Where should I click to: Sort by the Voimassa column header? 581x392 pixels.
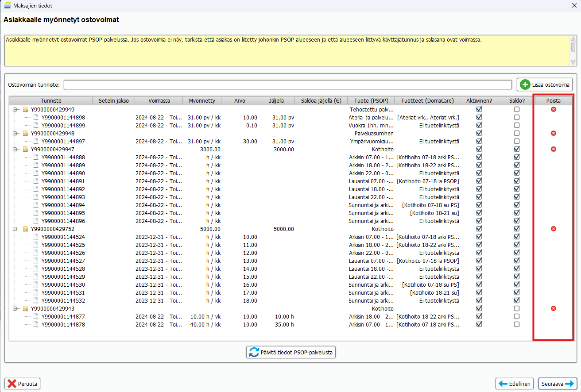159,100
